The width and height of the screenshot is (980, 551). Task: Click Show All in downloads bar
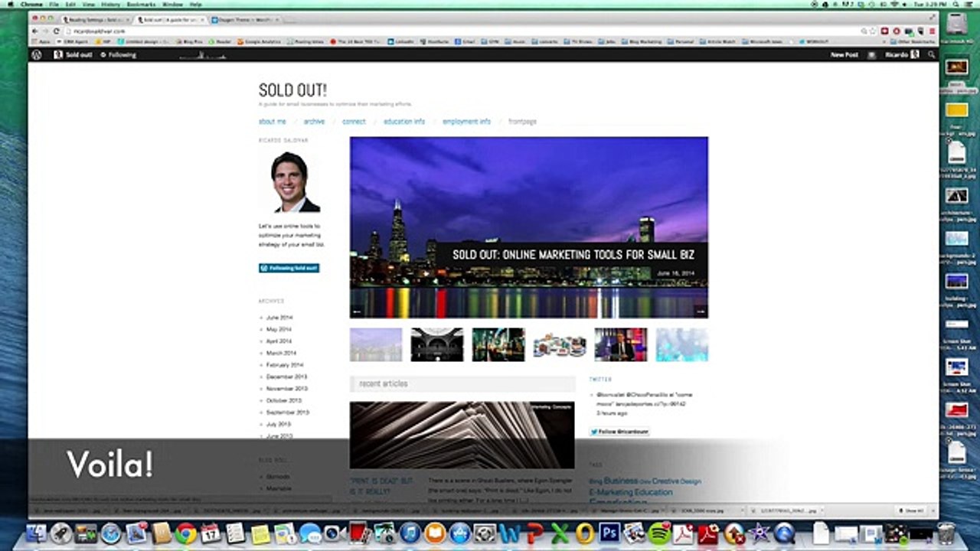point(912,510)
